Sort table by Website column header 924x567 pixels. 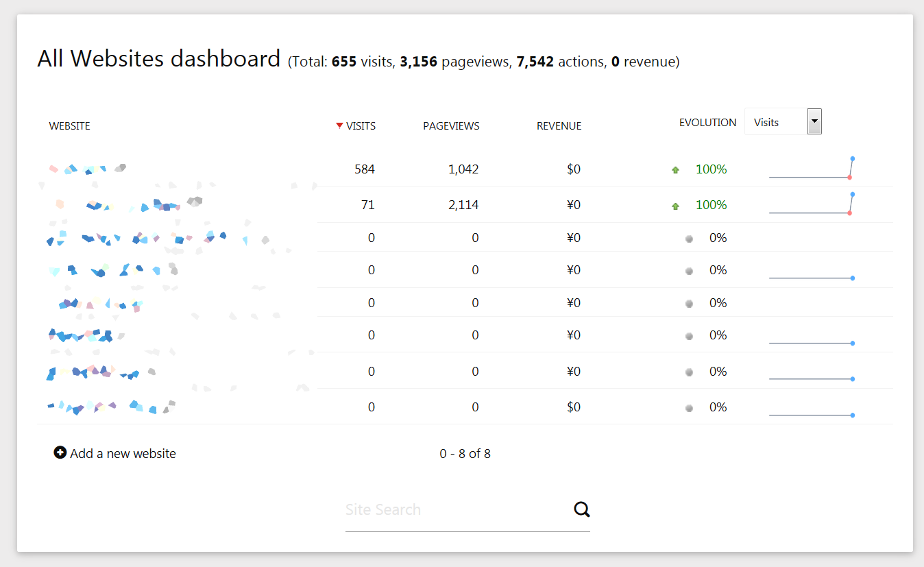point(70,126)
